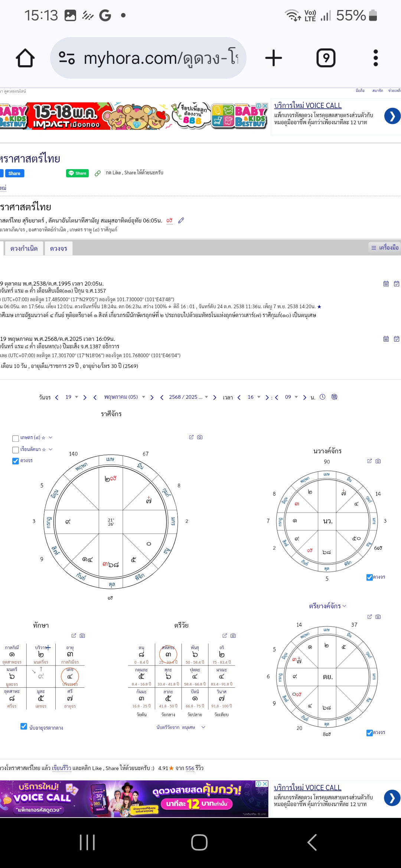Viewport: 401px width, 868px height.
Task: Tap the browser home icon
Action: pyautogui.click(x=25, y=58)
